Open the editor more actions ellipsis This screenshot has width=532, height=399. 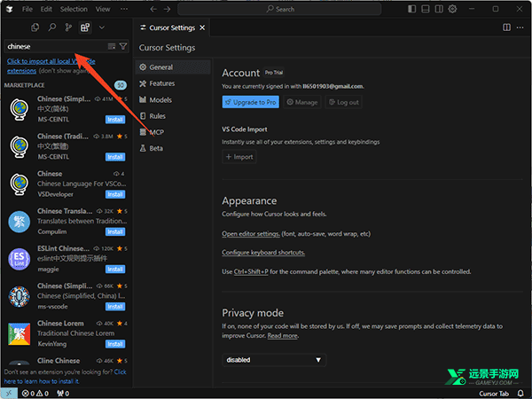520,27
